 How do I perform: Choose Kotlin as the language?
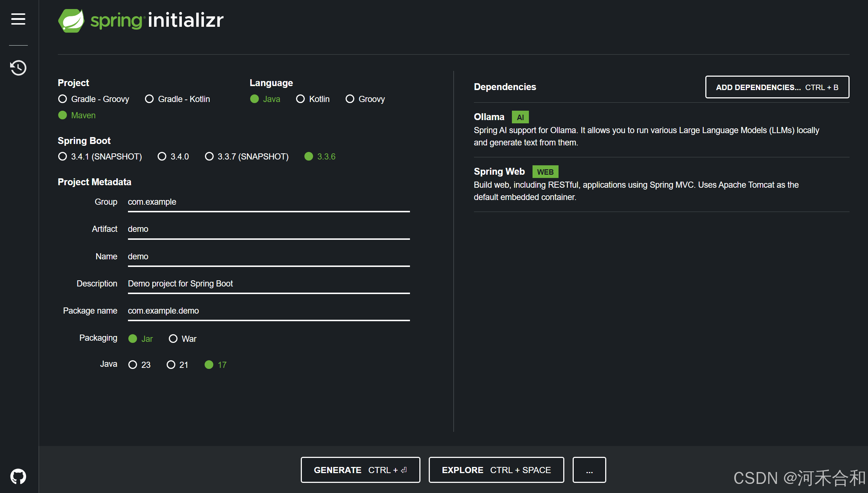300,99
